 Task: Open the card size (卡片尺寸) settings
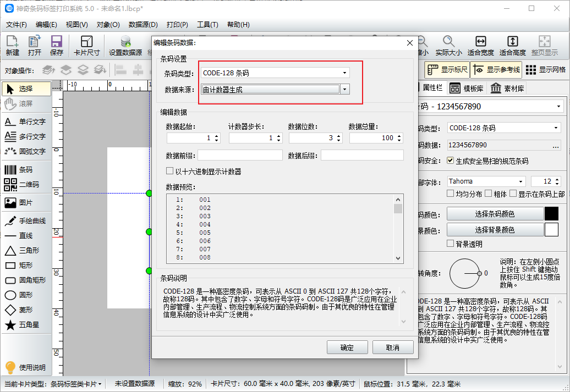point(86,46)
